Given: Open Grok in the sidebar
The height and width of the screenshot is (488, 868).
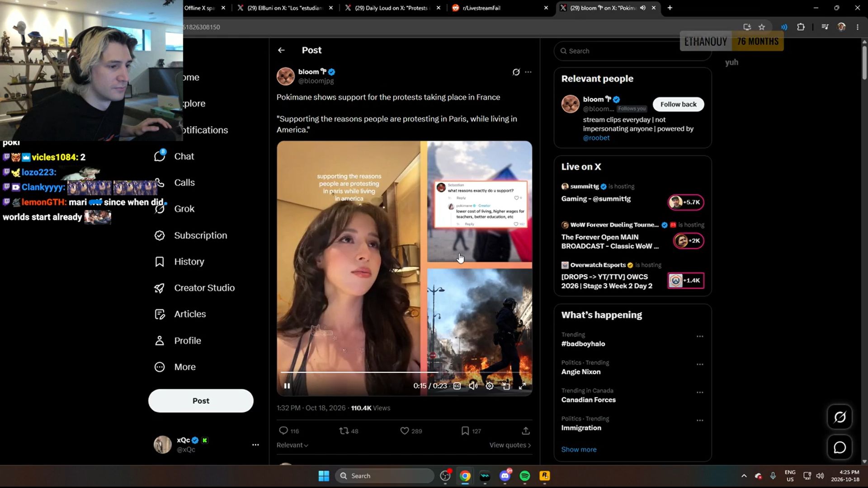Looking at the screenshot, I should click(x=174, y=209).
